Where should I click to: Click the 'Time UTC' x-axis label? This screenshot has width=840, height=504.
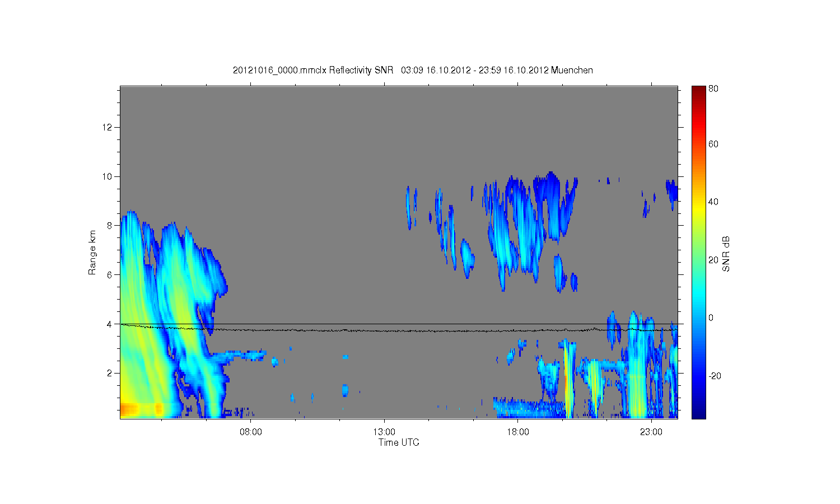pyautogui.click(x=399, y=442)
